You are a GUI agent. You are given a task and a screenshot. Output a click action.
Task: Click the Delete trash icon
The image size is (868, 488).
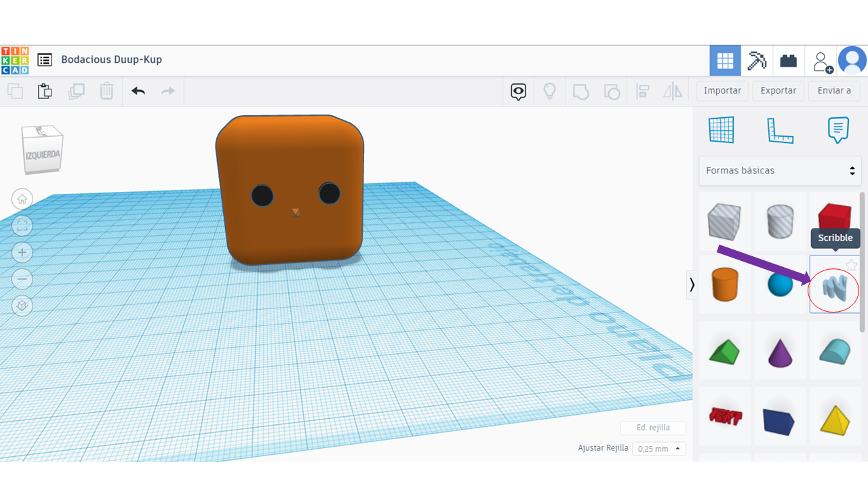(106, 91)
